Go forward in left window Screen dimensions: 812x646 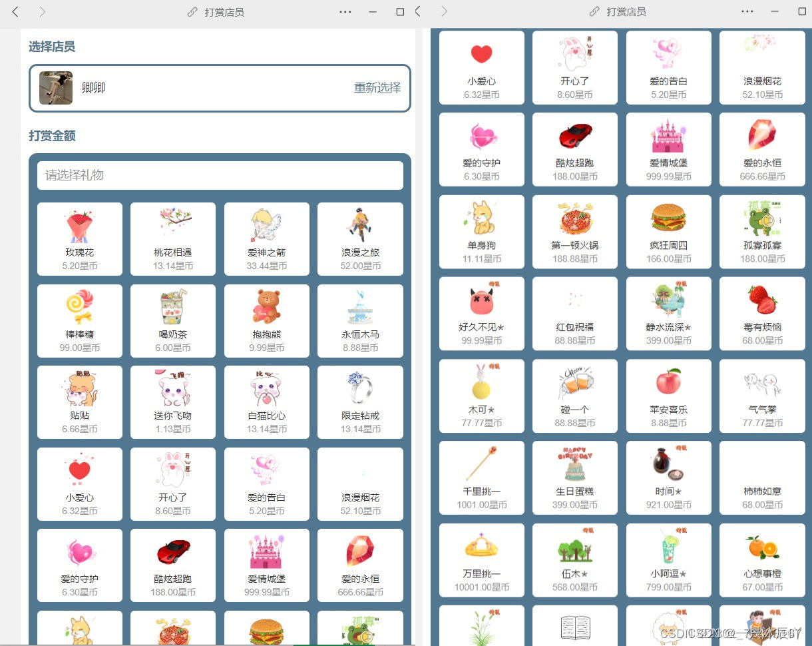tap(43, 11)
